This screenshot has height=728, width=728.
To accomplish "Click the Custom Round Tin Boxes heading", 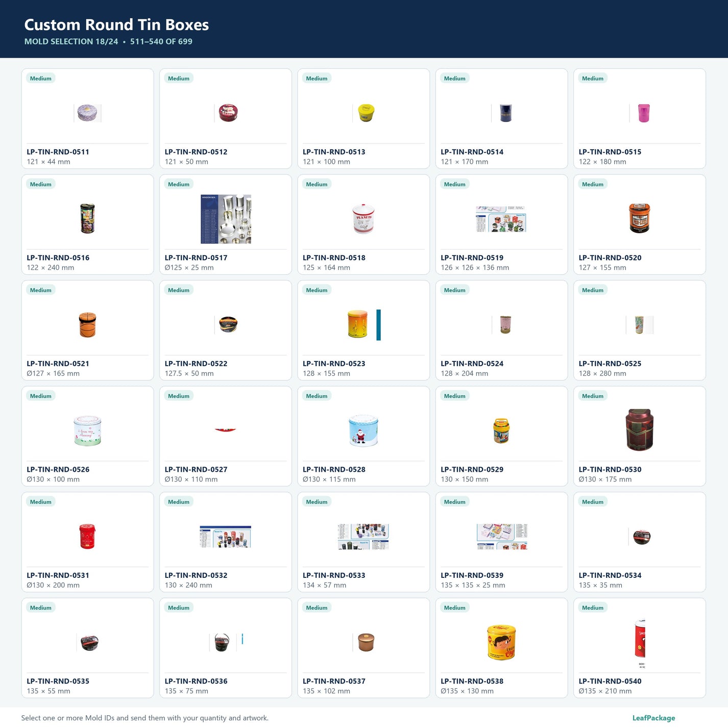I will click(x=116, y=25).
